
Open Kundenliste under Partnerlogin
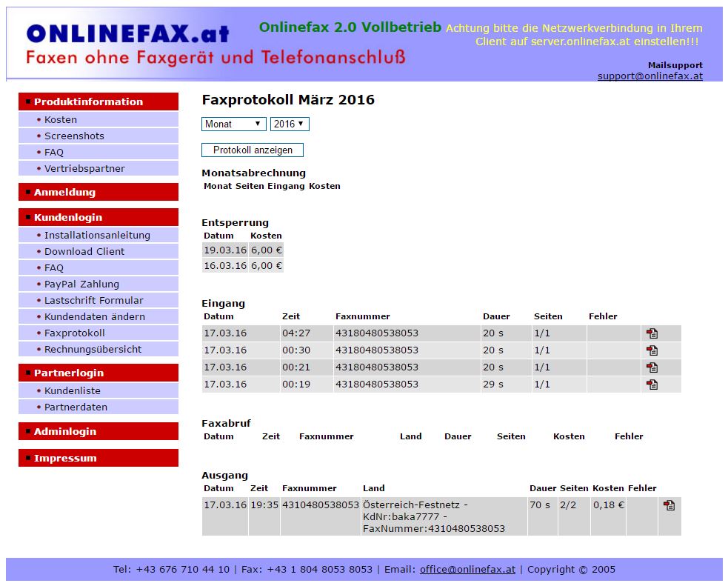pyautogui.click(x=73, y=390)
